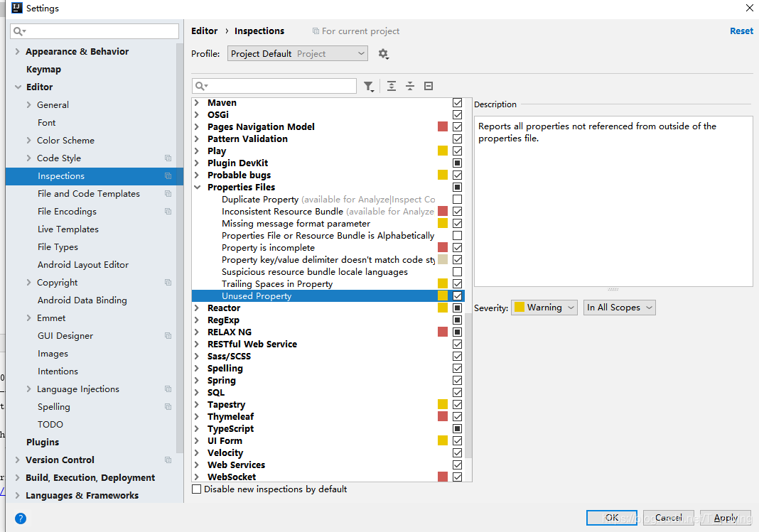
Task: Click the red severity swatch for Thymeleaf
Action: pyautogui.click(x=443, y=416)
